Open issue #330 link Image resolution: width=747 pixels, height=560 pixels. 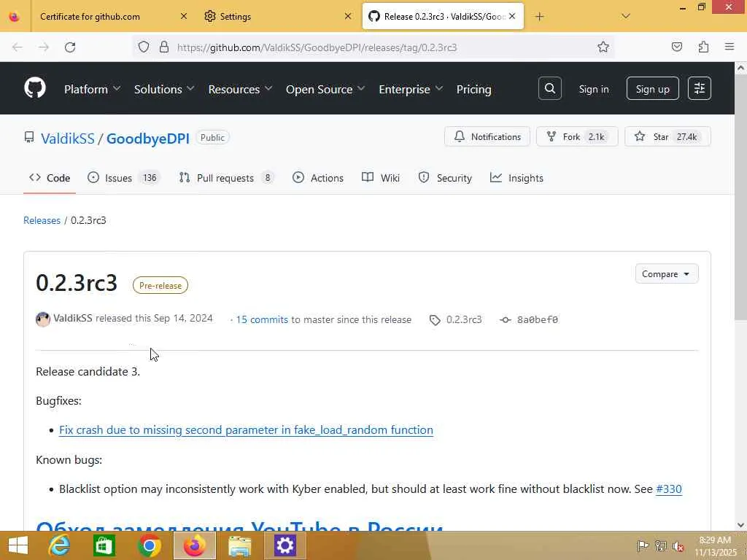[x=669, y=489]
